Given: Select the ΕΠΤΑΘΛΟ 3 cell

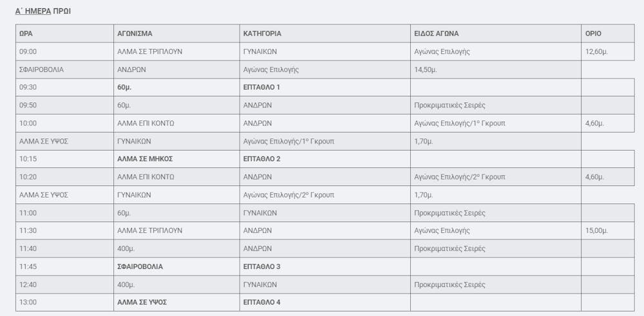Looking at the screenshot, I should click(x=261, y=266).
